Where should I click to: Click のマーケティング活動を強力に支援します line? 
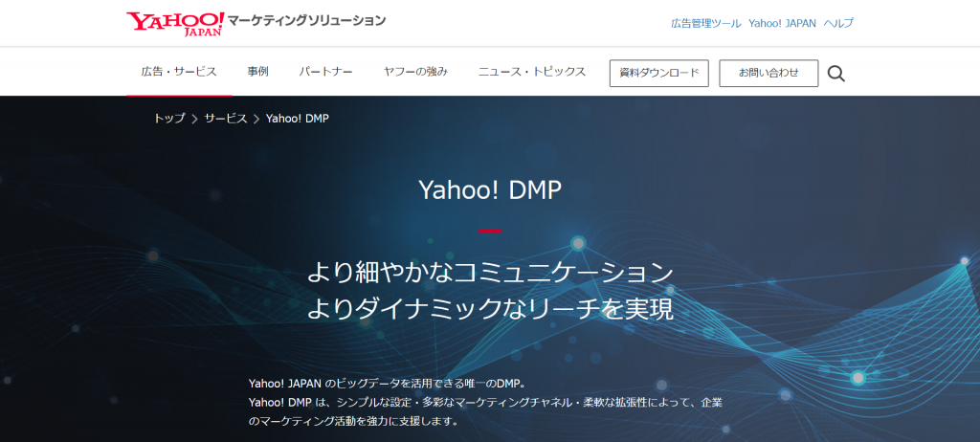353,421
